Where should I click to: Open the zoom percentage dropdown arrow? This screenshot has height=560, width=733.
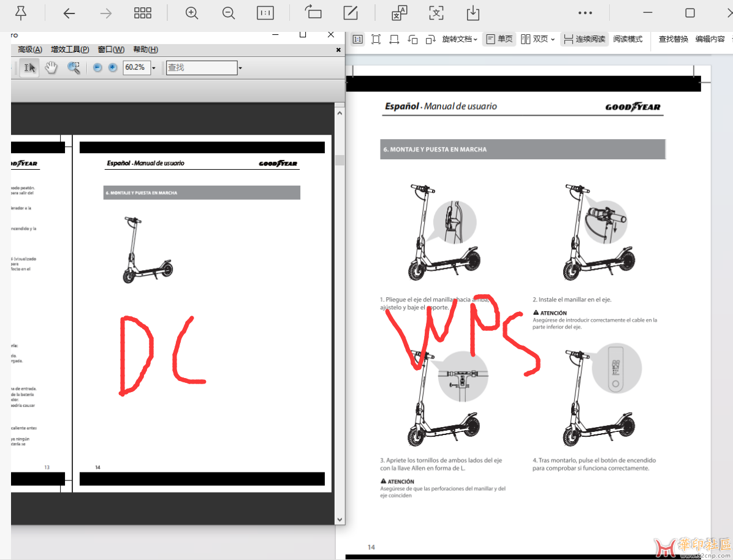tap(154, 68)
